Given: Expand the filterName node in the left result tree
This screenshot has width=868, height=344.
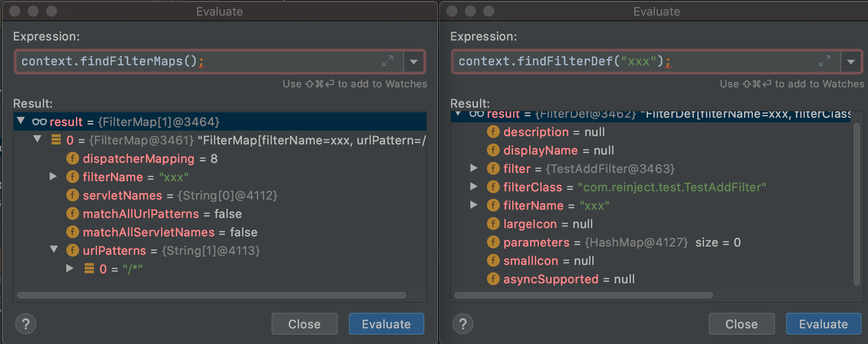Looking at the screenshot, I should pos(53,177).
